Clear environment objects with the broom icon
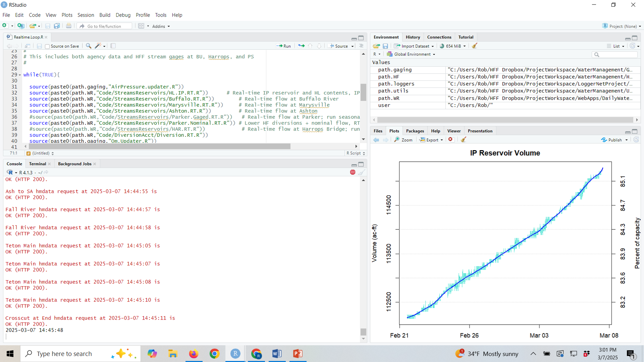Screen dimensions: 644x362 click(x=475, y=46)
